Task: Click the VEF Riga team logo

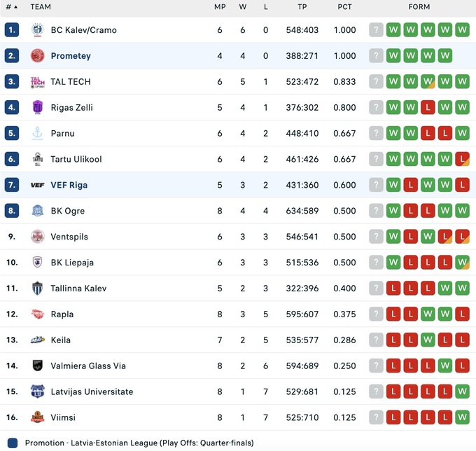Action: tap(37, 186)
